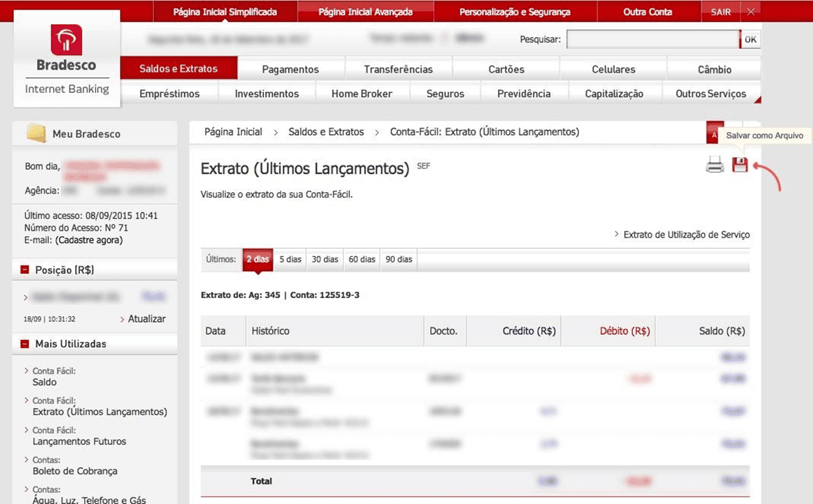Open the Transferências tab
813x504 pixels.
399,69
